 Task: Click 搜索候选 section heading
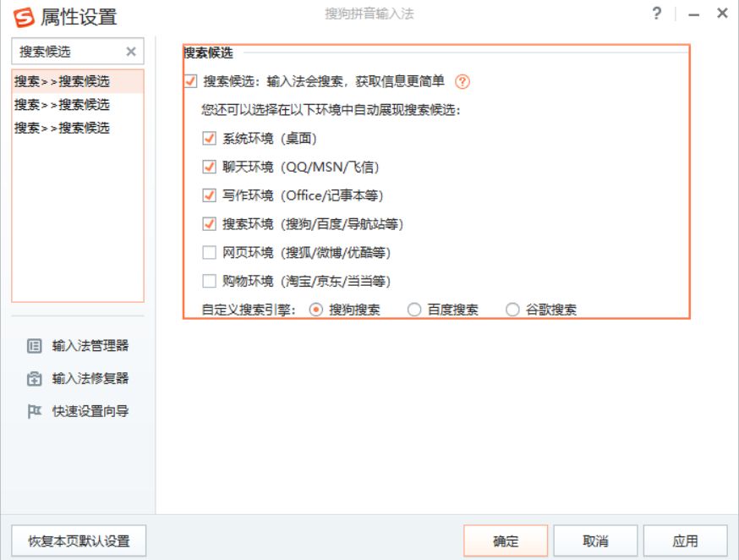click(x=208, y=52)
